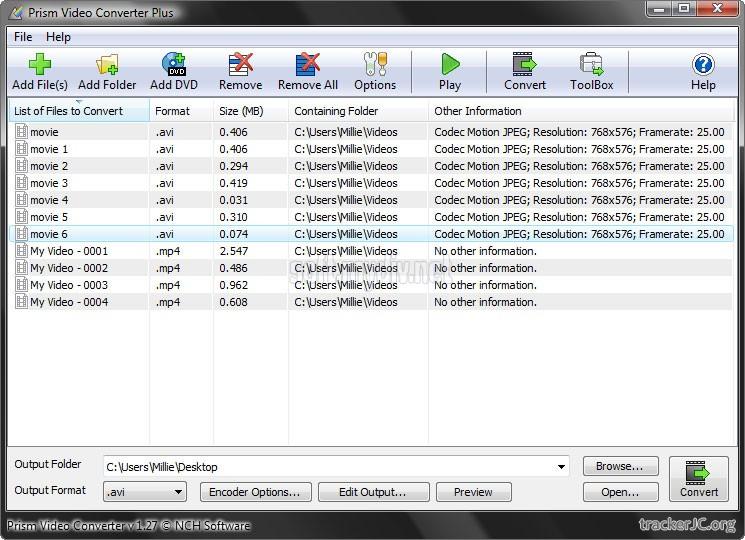Image resolution: width=745 pixels, height=540 pixels.
Task: Expand the Output Folder path dropdown
Action: (562, 467)
